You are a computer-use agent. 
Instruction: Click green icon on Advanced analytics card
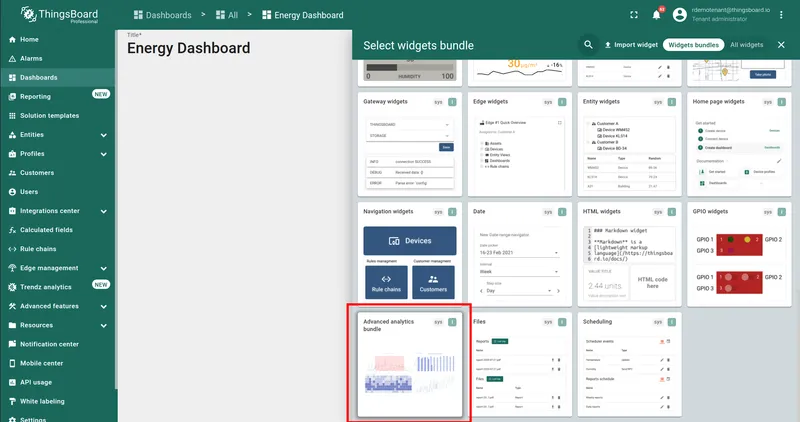(x=452, y=322)
